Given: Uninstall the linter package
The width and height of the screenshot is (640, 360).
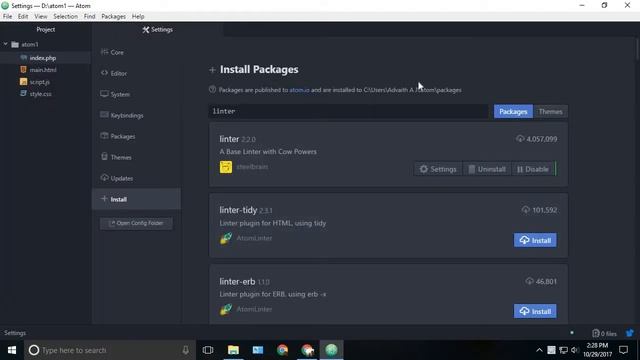Looking at the screenshot, I should (487, 169).
